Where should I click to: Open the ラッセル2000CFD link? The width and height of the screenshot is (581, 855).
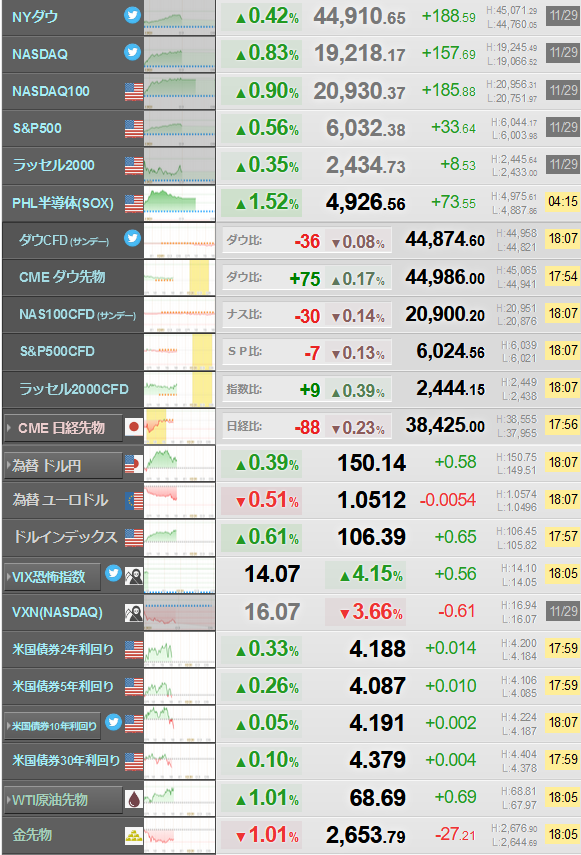[74, 389]
